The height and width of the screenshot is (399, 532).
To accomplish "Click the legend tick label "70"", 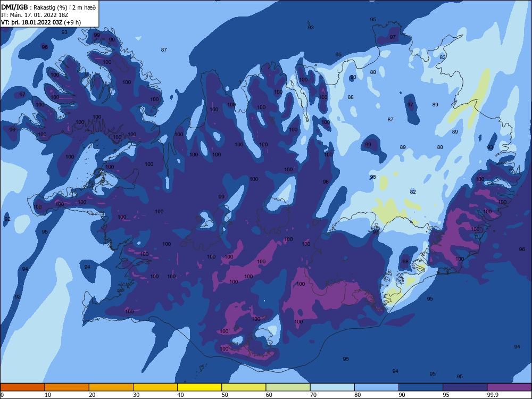I will (313, 395).
